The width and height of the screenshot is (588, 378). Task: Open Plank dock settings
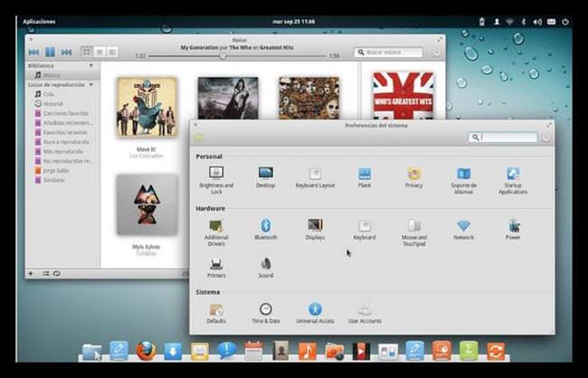pos(365,177)
